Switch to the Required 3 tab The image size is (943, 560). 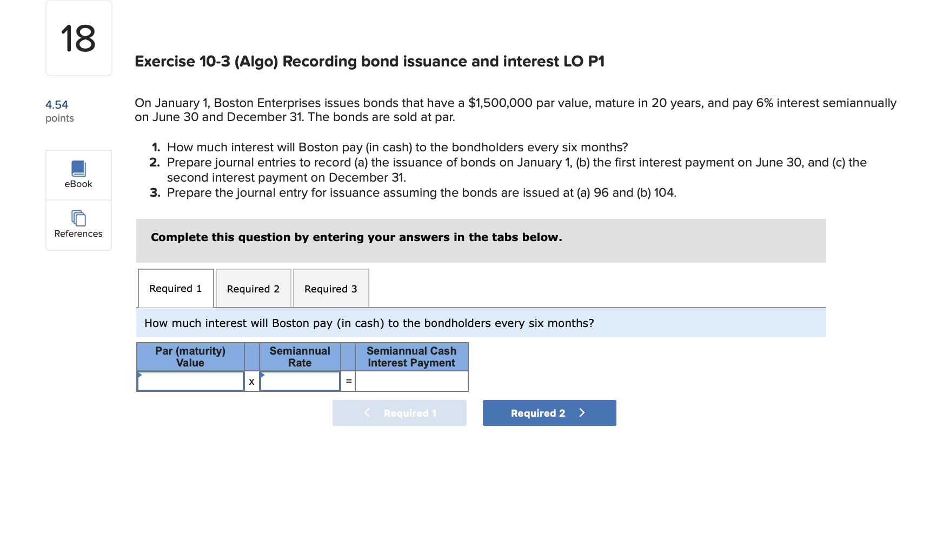point(330,289)
